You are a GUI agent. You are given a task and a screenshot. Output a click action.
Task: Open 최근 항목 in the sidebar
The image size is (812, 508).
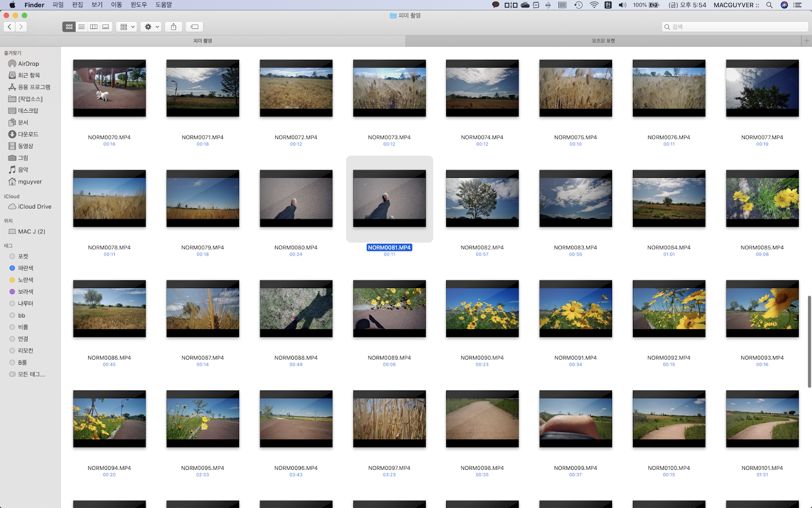(x=29, y=75)
